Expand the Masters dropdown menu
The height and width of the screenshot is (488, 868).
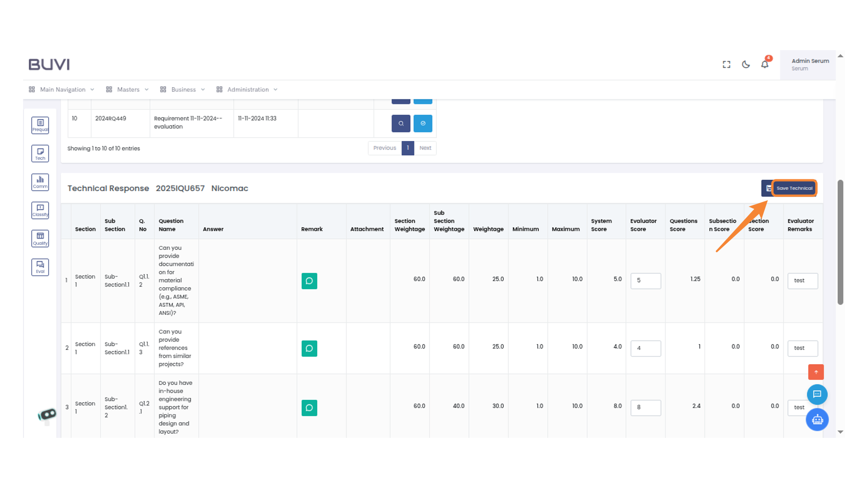(x=127, y=89)
